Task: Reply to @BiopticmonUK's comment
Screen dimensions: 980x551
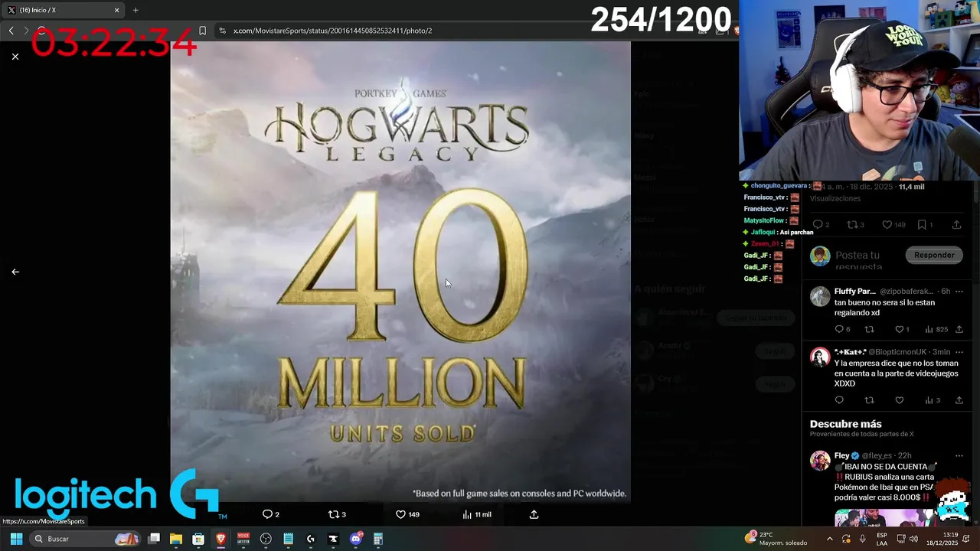Action: [x=839, y=400]
